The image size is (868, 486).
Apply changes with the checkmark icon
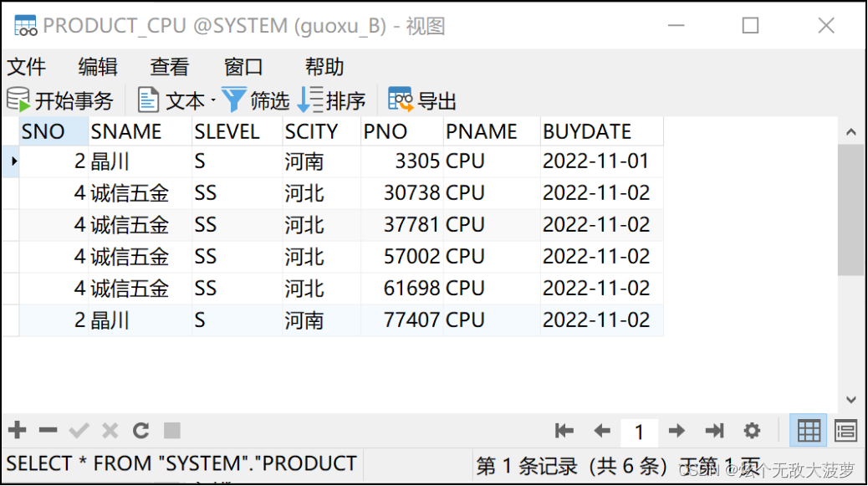tap(79, 430)
